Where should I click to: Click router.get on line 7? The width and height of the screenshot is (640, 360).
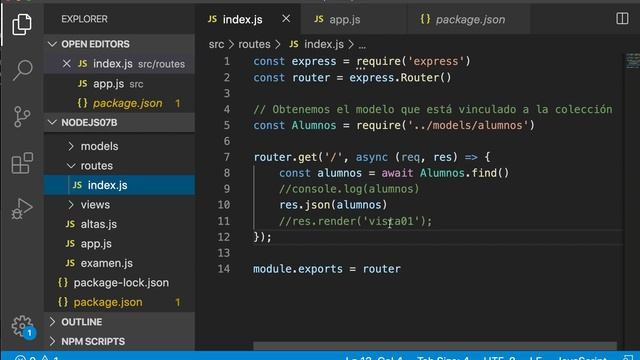(x=285, y=157)
